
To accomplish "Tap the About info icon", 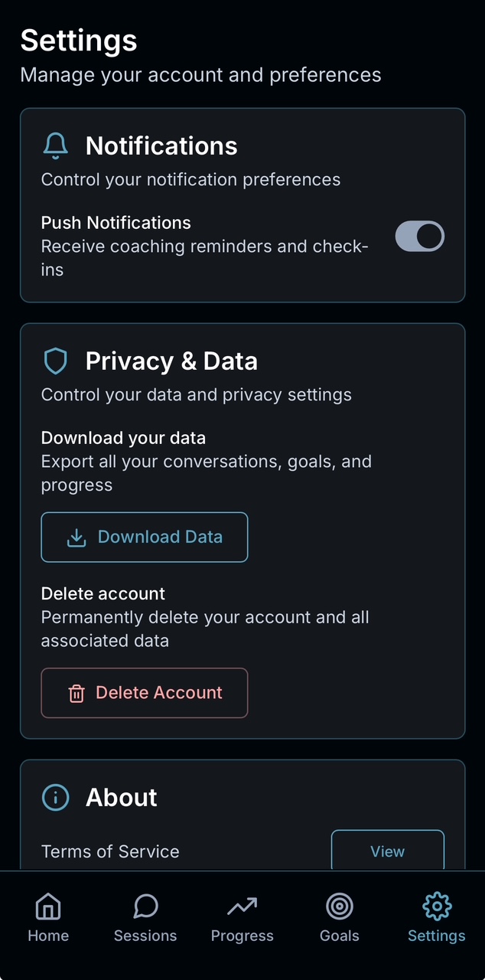I will click(55, 797).
